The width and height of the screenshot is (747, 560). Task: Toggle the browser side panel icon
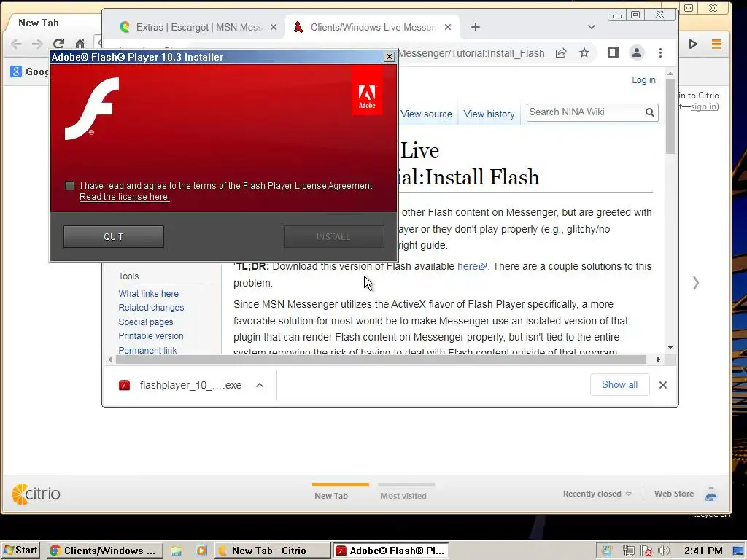coord(614,52)
